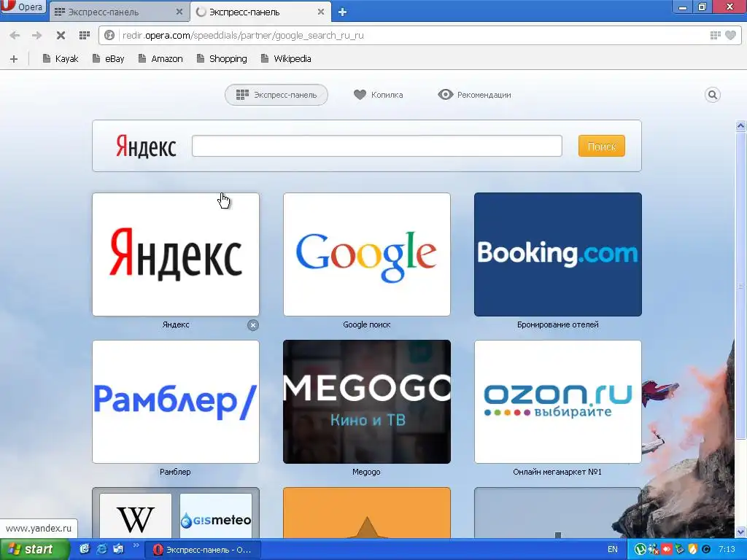
Task: Open the Shopping bookmark
Action: [x=222, y=58]
